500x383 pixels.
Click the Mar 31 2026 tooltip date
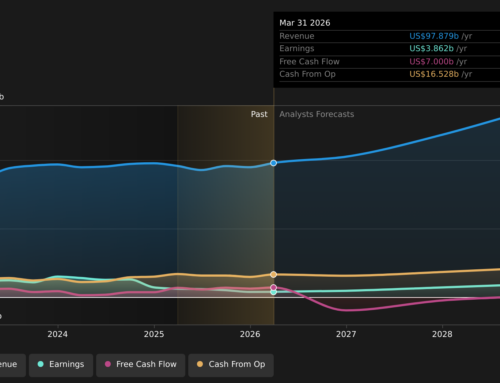click(305, 23)
